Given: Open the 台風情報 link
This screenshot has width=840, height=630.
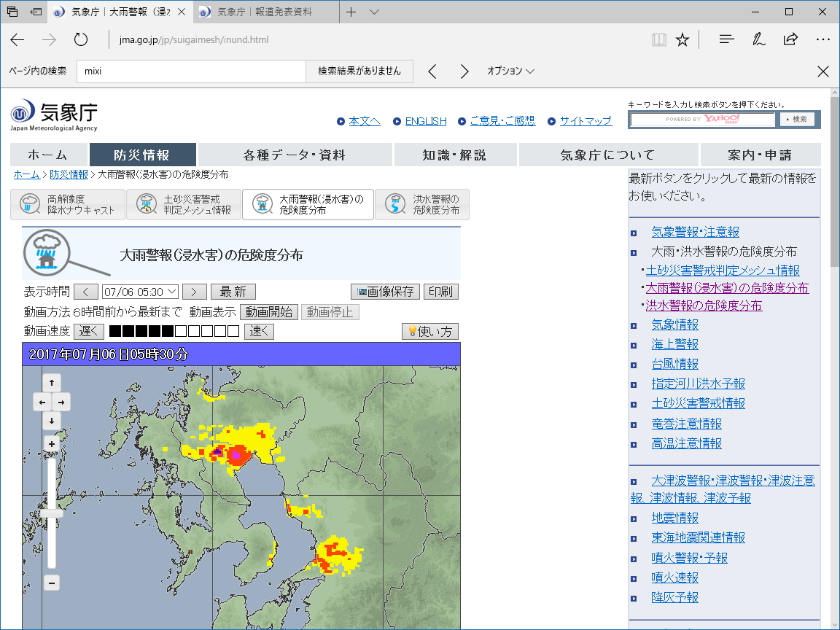Looking at the screenshot, I should point(674,363).
